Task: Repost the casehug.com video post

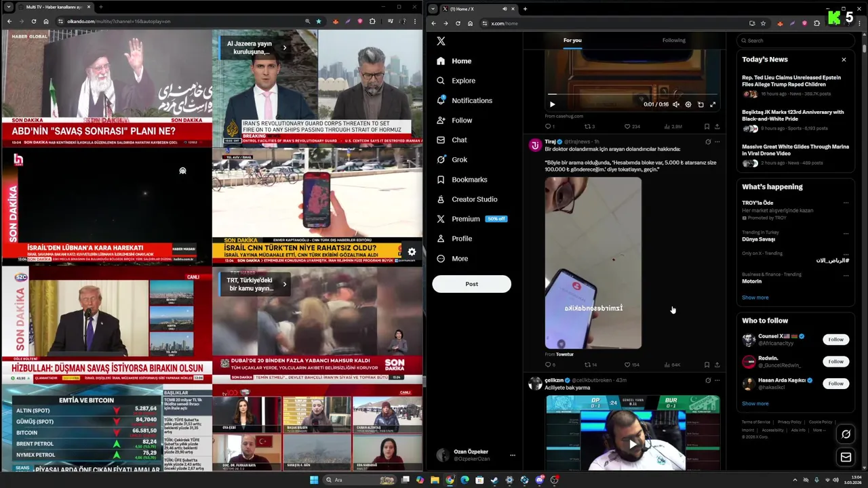Action: point(589,126)
